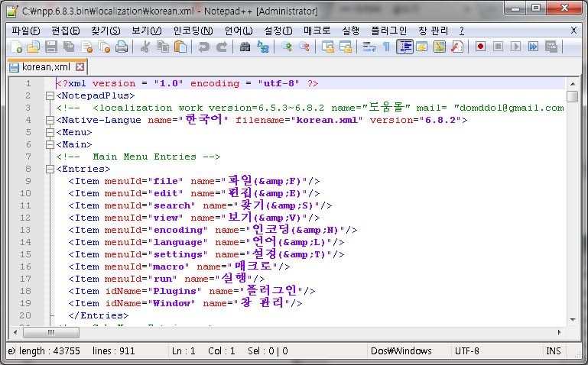Redo the action via toolbar arrow
Viewport: 588px width, 365px height.
coord(222,47)
